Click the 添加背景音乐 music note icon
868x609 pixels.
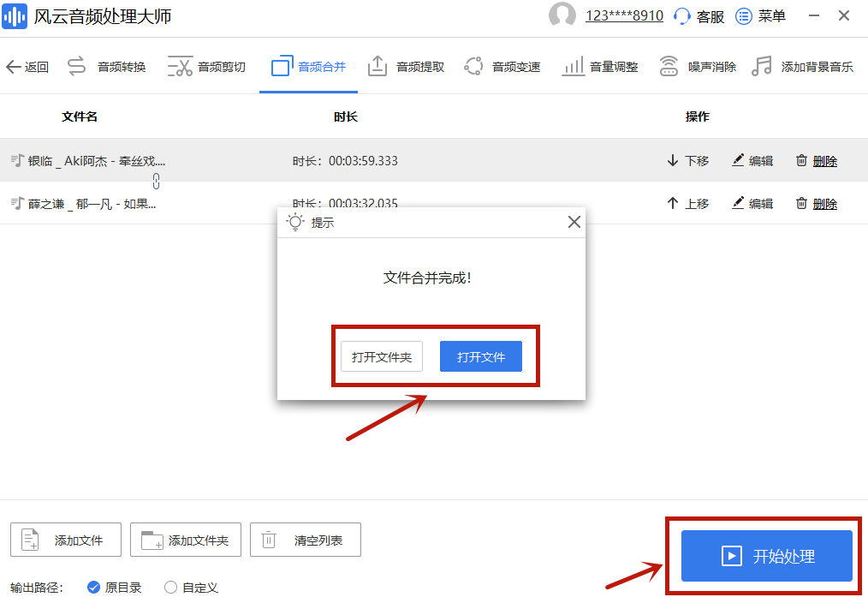tap(762, 65)
